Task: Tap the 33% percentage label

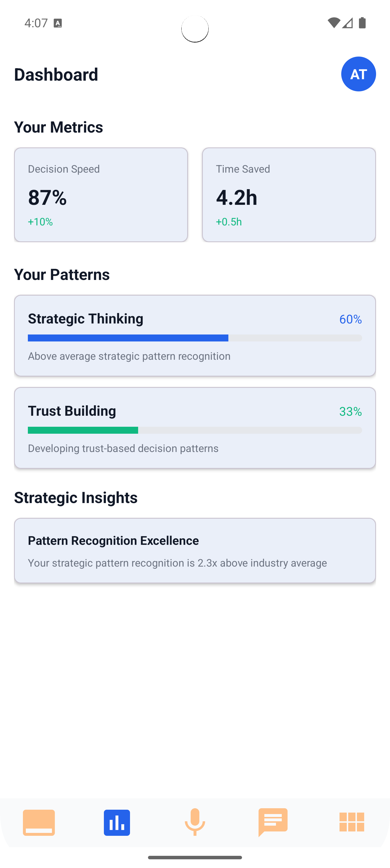Action: [350, 411]
